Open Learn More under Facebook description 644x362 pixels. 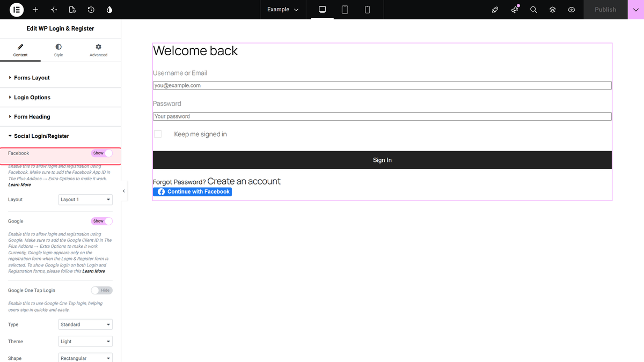coord(19,184)
